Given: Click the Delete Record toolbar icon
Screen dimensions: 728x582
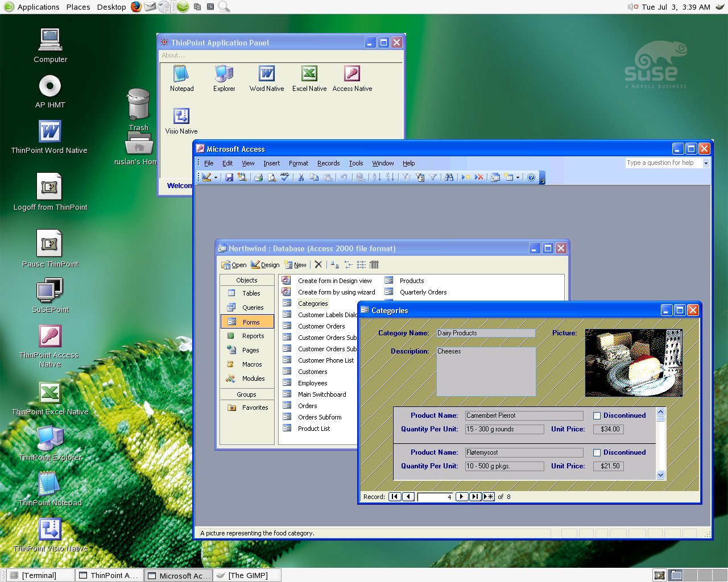Looking at the screenshot, I should click(x=479, y=177).
